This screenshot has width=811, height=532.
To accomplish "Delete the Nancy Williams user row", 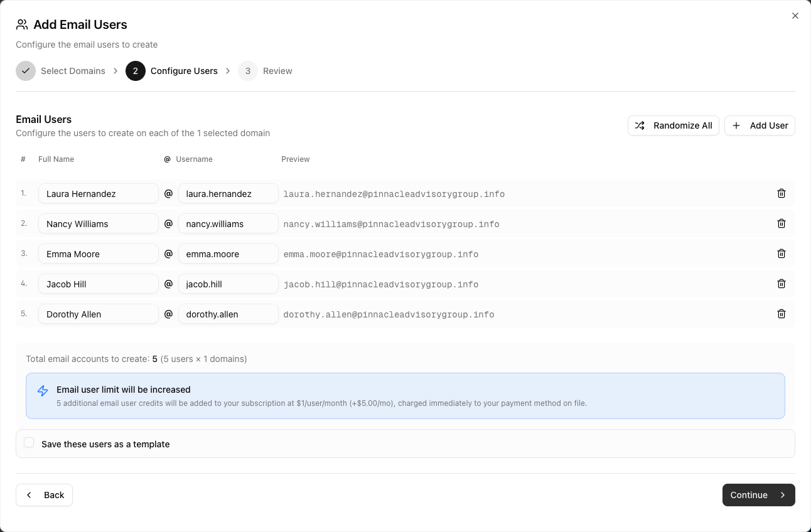I will [781, 223].
